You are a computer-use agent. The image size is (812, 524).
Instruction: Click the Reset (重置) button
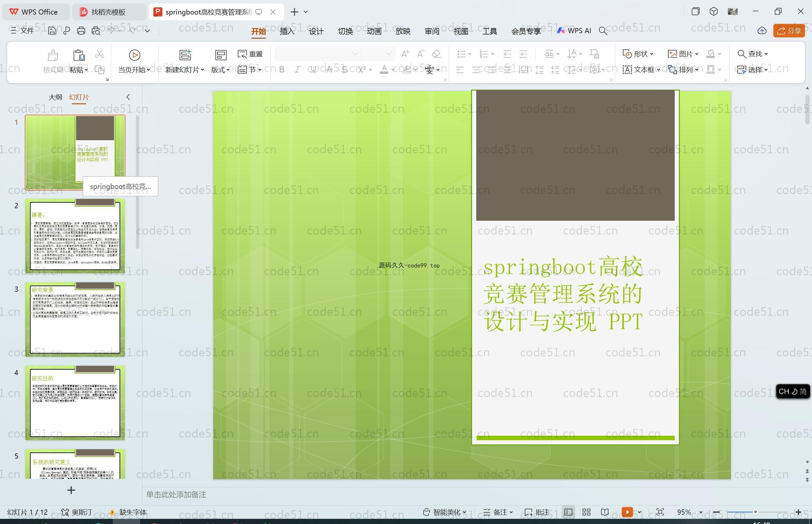[x=250, y=54]
